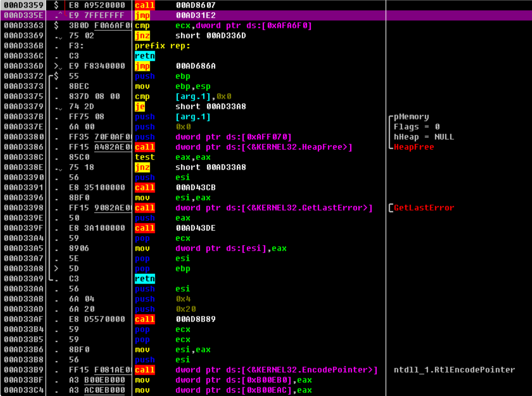This screenshot has height=396, width=532.
Task: Click address 00AD3372 at function start
Action: (x=23, y=76)
